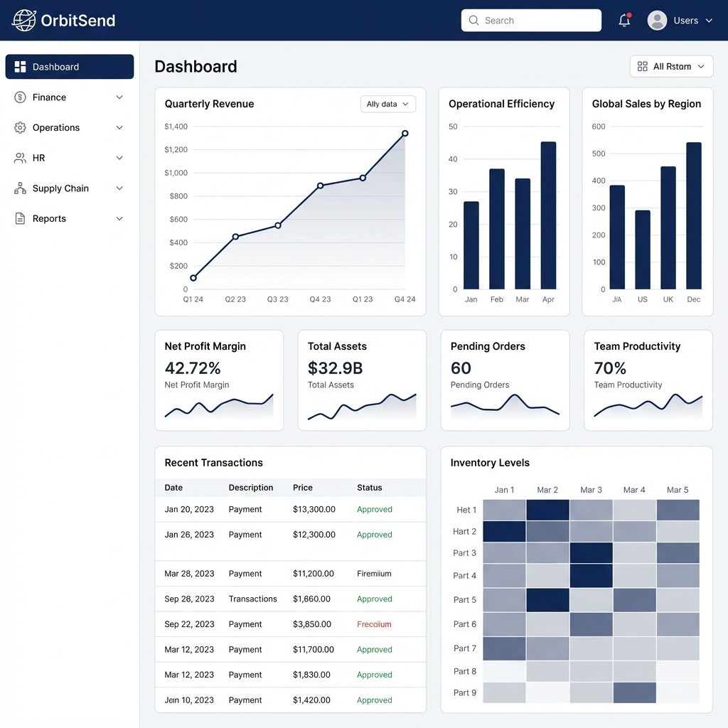Viewport: 728px width, 728px height.
Task: Open the Ally data dropdown
Action: pyautogui.click(x=387, y=104)
